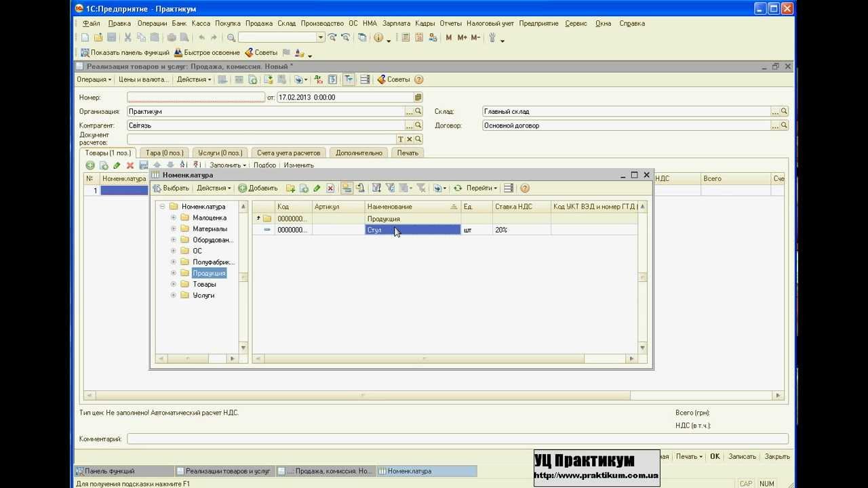Select the Оборудование folder in the tree
Image resolution: width=868 pixels, height=488 pixels.
[212, 240]
